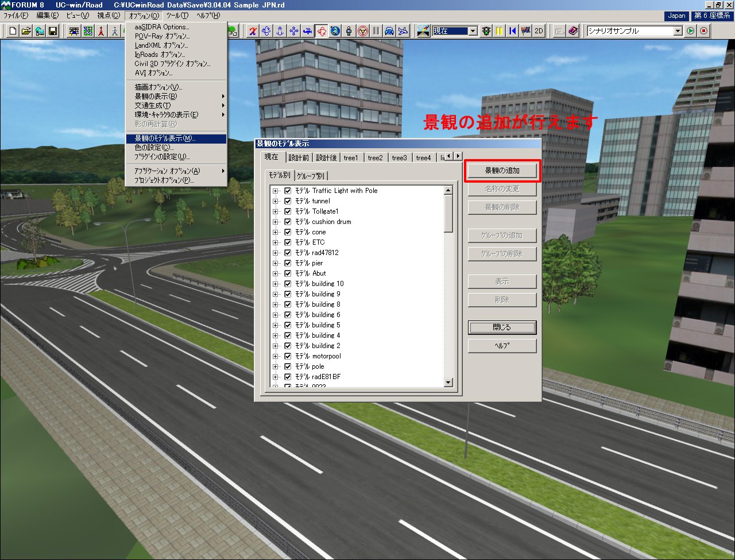Screen dimensions: 735x560
Task: Click the blue anchor move icon
Action: [x=280, y=31]
